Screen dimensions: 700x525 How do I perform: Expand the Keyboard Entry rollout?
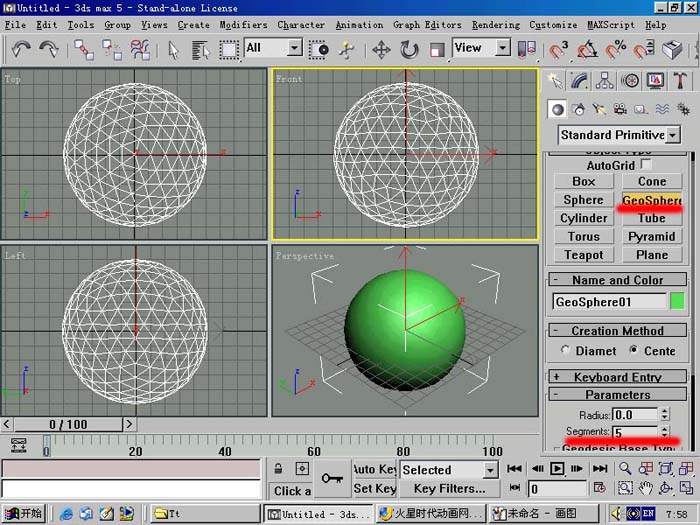pos(617,377)
